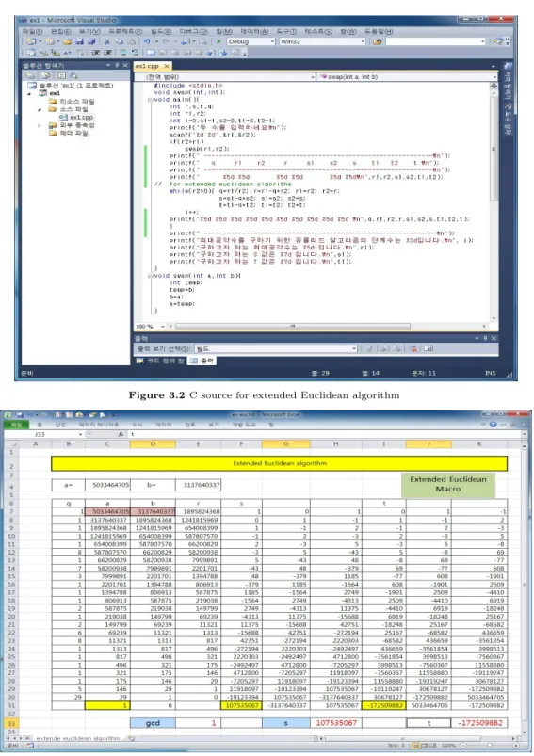Open the 빌드(B) menu
Screen dimensions: 534x756
(x=161, y=31)
